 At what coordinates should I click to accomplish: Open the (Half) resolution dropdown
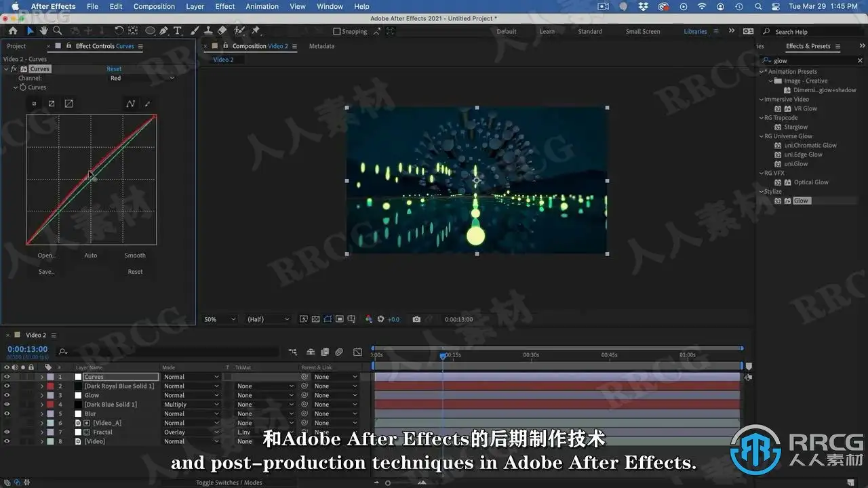[268, 319]
